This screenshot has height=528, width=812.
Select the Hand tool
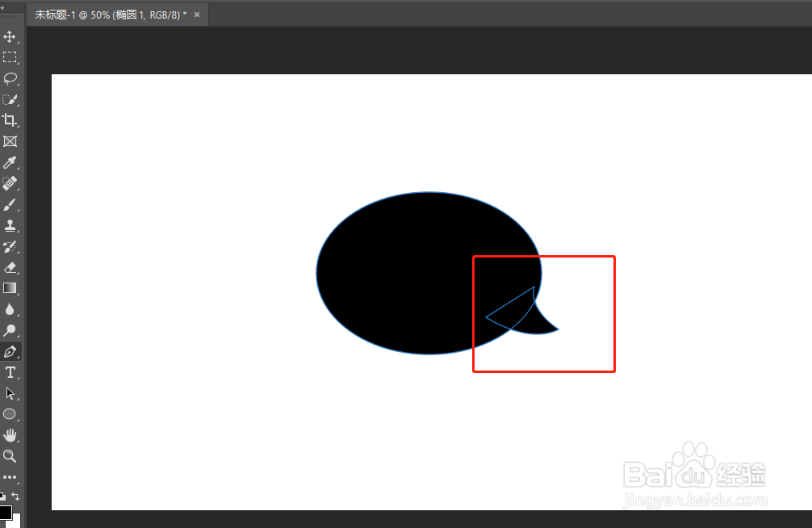10,435
